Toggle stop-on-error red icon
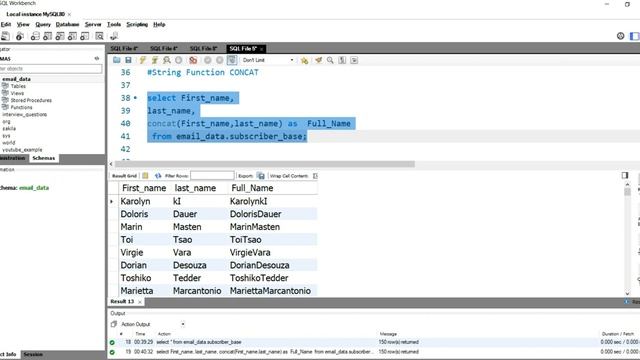Screen dimensions: 640x360 tap(193, 60)
